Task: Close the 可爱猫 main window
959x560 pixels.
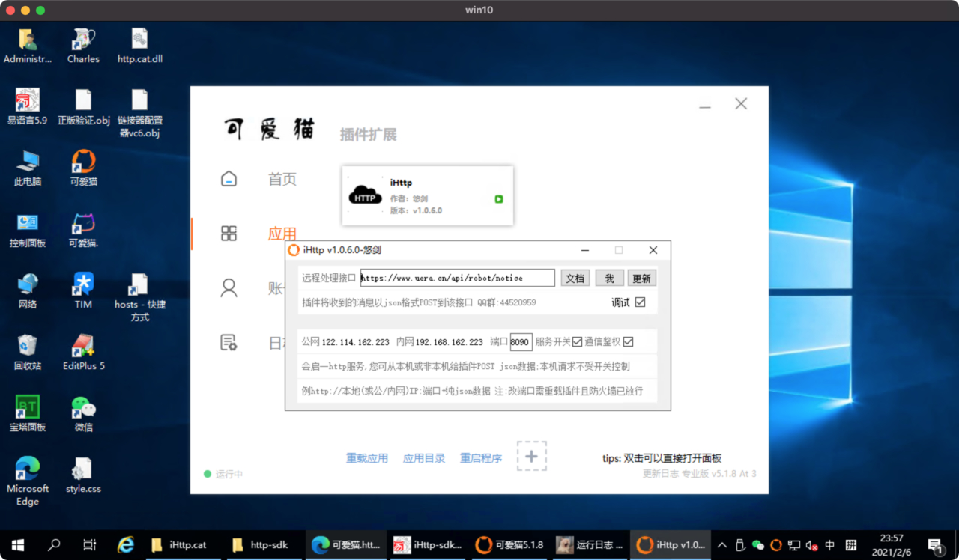Action: point(741,104)
